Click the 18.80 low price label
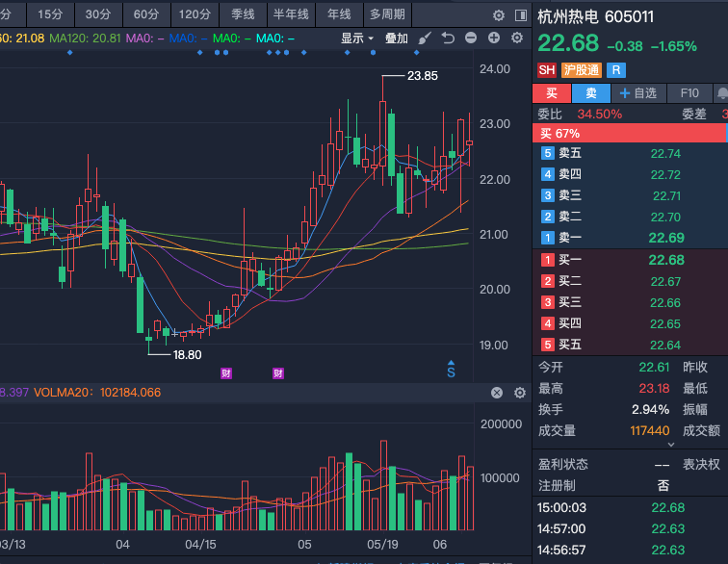Viewport: 728px width, 564px height. click(x=187, y=355)
